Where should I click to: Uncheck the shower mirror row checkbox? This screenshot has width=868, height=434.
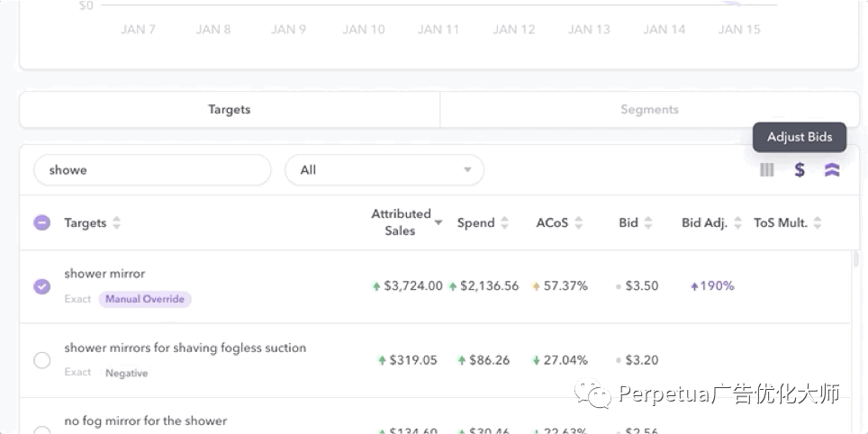42,286
